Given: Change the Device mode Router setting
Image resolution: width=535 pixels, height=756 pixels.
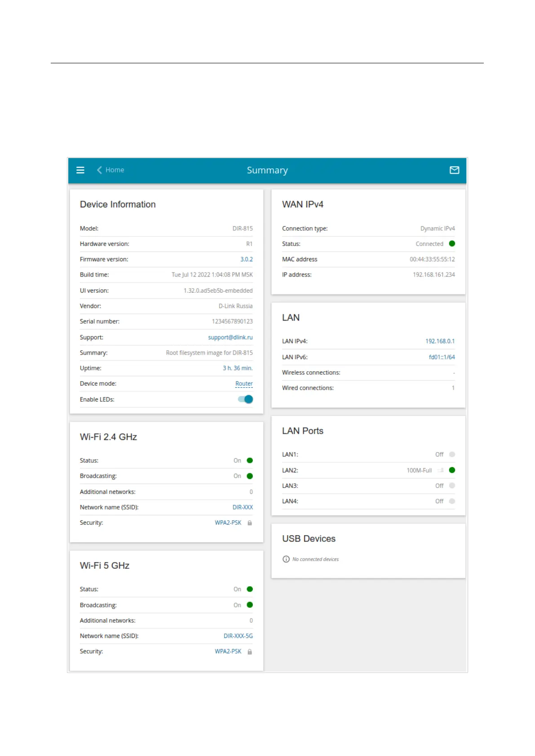Looking at the screenshot, I should click(x=244, y=384).
